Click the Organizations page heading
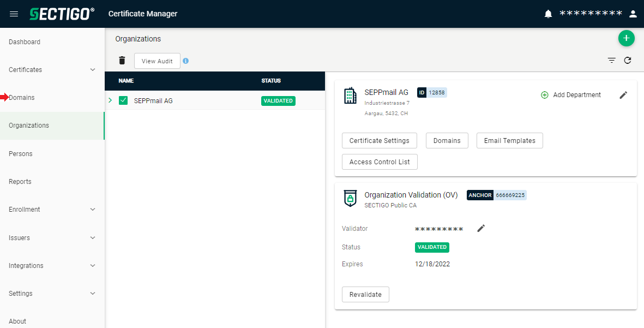Screen dimensions: 644x328 tap(138, 39)
